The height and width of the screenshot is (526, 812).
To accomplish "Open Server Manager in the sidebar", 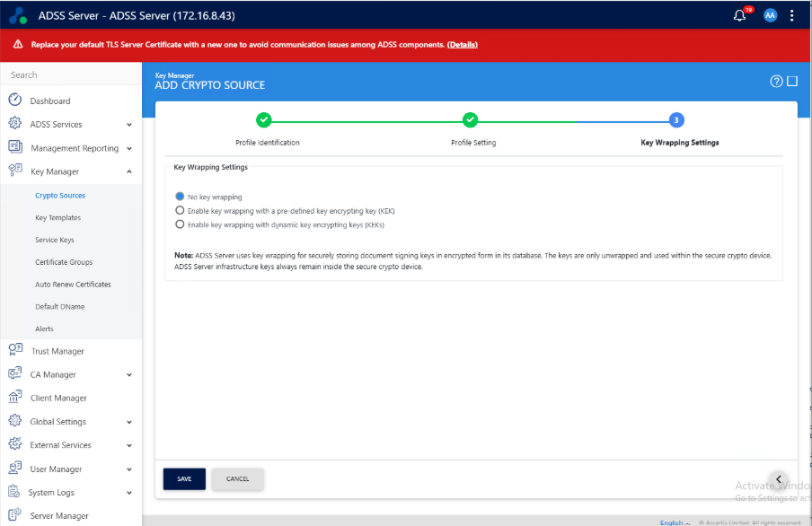I will coord(59,515).
